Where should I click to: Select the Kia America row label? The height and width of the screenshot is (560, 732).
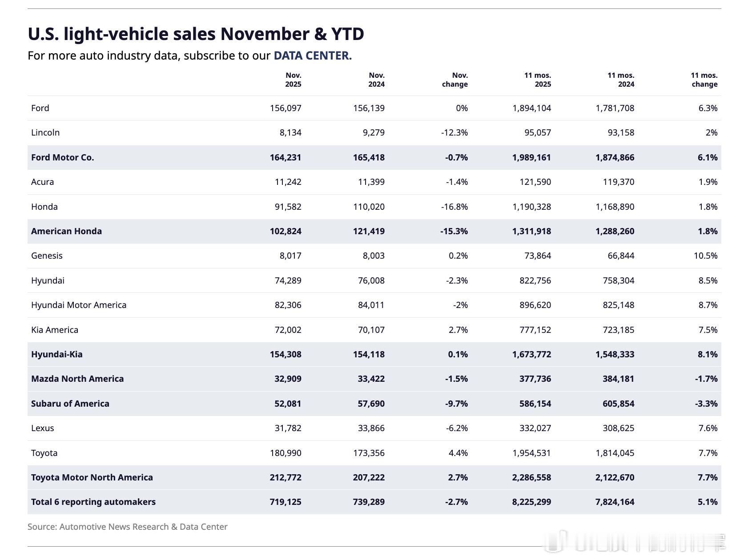click(x=55, y=330)
